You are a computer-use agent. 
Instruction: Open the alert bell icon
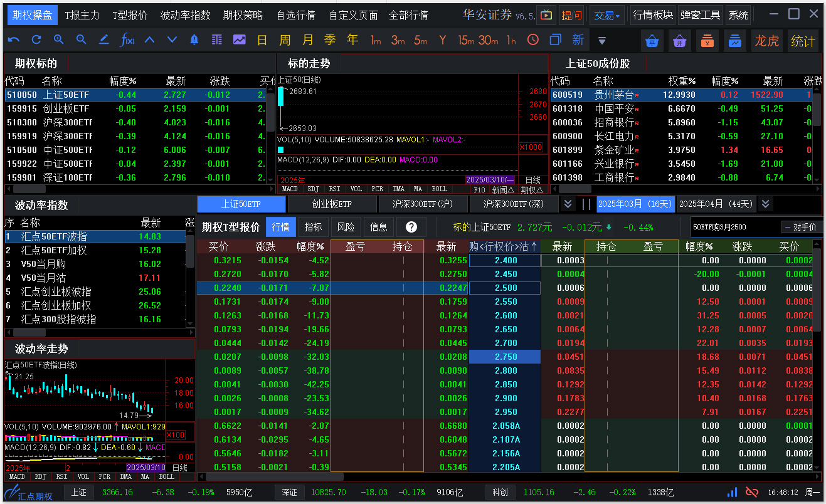(194, 40)
